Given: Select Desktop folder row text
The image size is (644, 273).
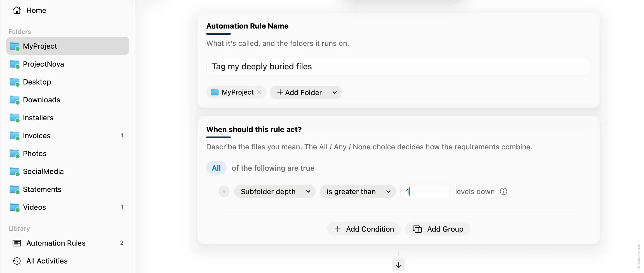Looking at the screenshot, I should (x=37, y=82).
